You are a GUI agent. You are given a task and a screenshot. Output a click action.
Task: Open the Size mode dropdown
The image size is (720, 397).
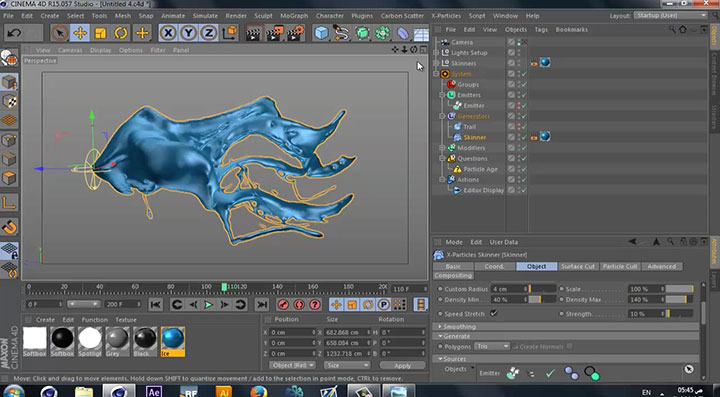(347, 365)
